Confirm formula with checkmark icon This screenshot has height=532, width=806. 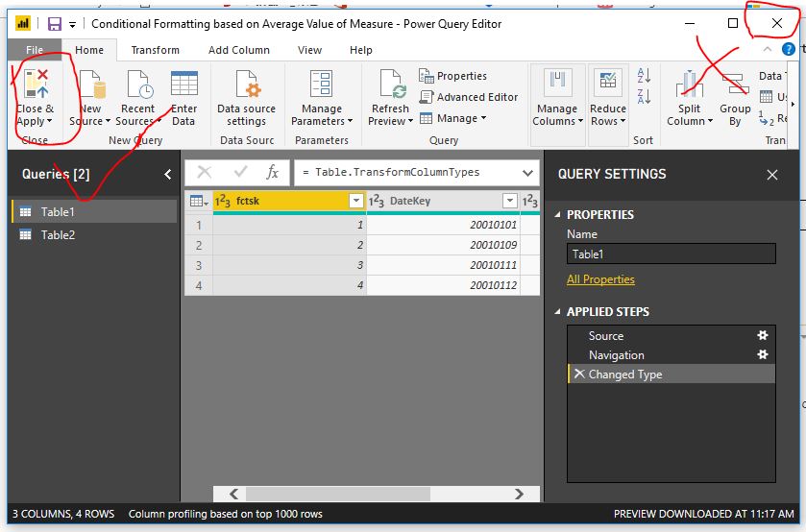(240, 172)
